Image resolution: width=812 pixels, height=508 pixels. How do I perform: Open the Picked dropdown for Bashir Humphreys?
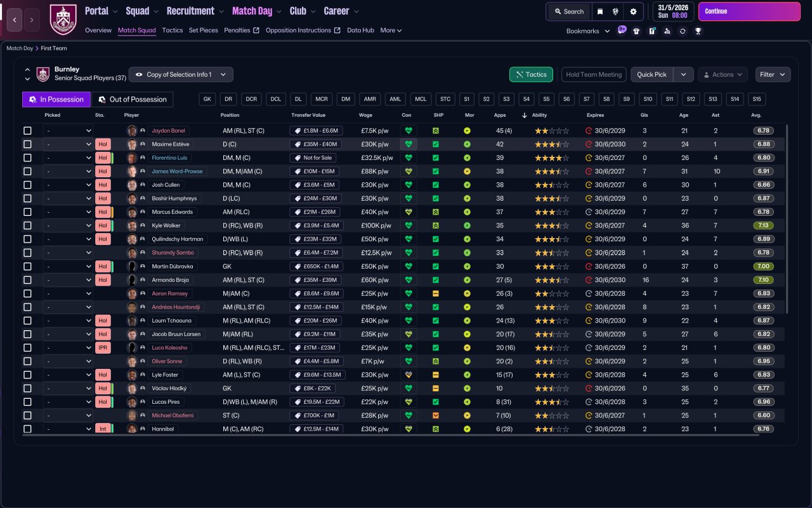[69, 199]
